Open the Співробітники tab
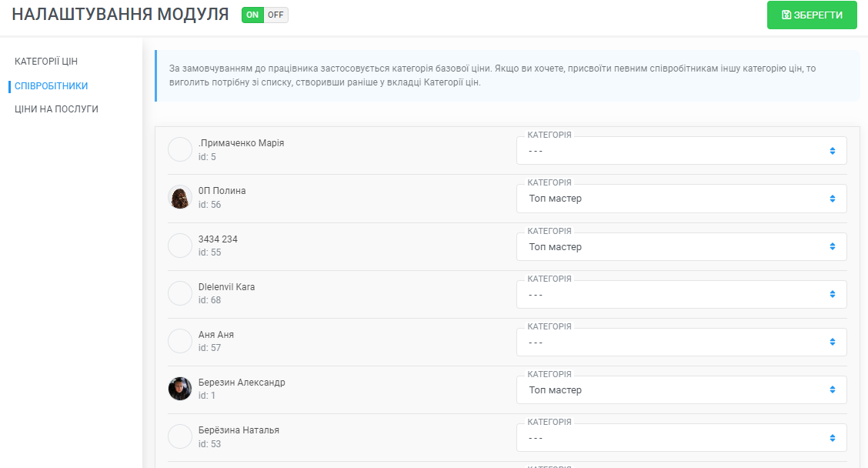This screenshot has height=468, width=868. tap(51, 86)
